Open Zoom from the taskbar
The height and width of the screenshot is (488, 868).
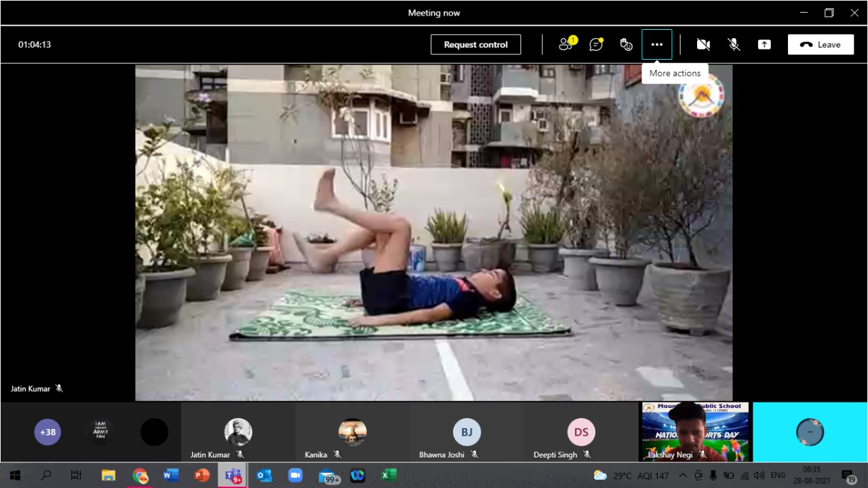(x=295, y=476)
